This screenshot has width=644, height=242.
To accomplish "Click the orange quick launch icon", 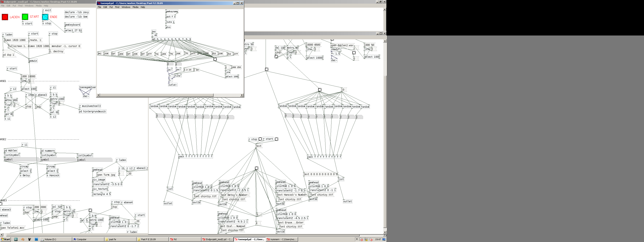I will (x=23, y=239).
